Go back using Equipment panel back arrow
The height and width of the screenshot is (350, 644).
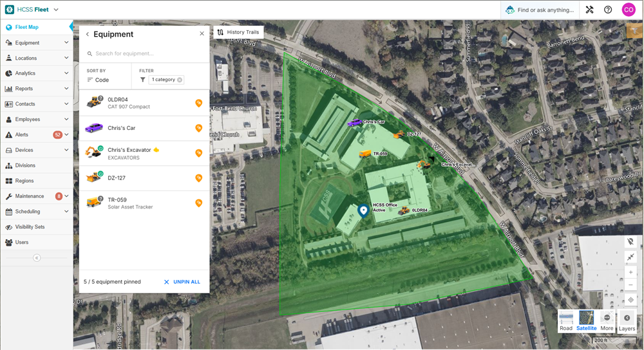pos(88,35)
